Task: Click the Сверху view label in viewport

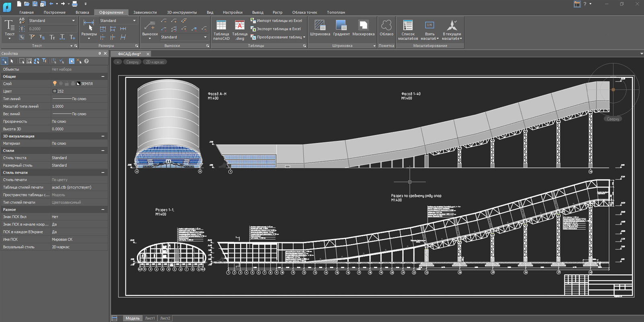Action: point(132,62)
